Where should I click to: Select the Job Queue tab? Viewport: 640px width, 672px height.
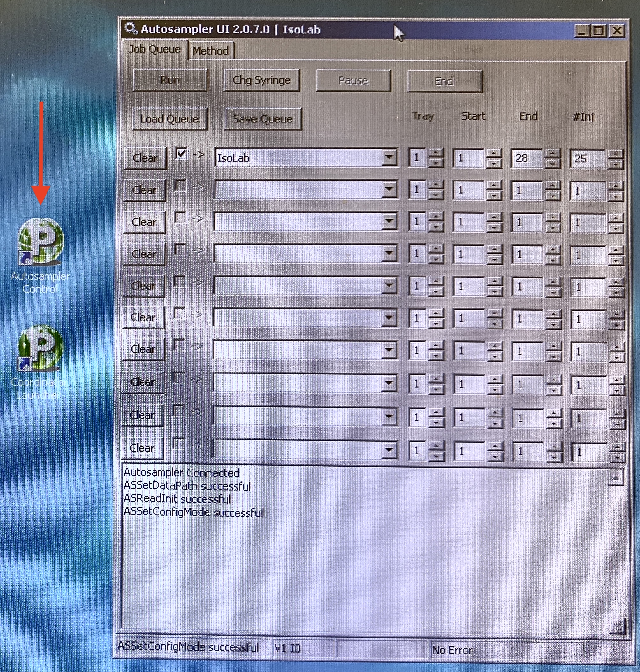pos(155,49)
